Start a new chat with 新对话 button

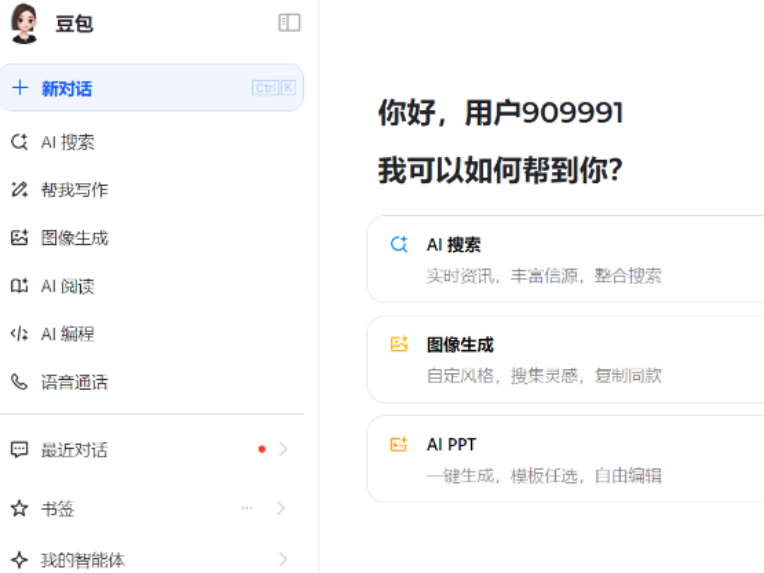point(152,88)
